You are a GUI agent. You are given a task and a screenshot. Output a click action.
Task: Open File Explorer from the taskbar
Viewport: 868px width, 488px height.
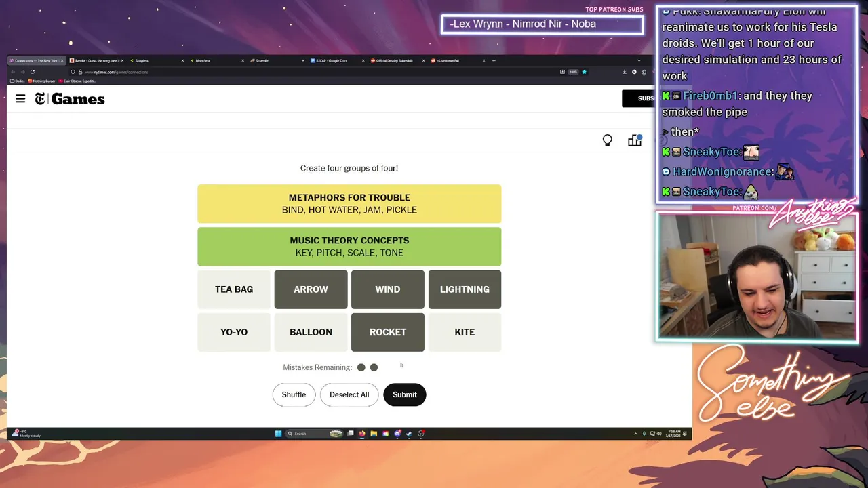point(374,434)
